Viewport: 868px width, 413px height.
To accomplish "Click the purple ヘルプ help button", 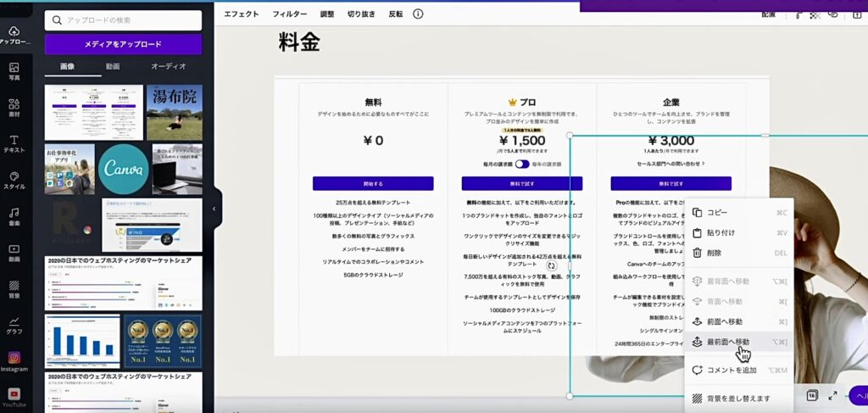I will 859,395.
